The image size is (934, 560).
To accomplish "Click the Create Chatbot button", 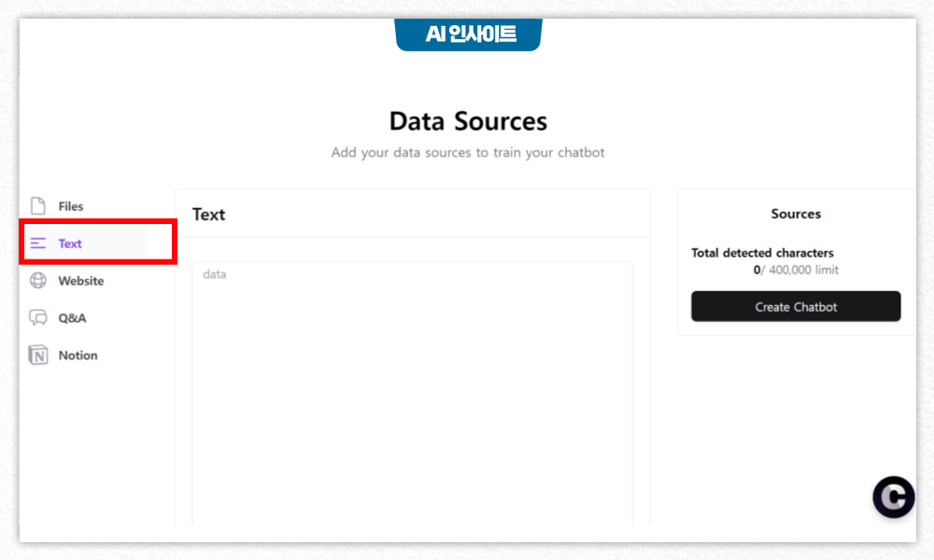I will pyautogui.click(x=796, y=306).
